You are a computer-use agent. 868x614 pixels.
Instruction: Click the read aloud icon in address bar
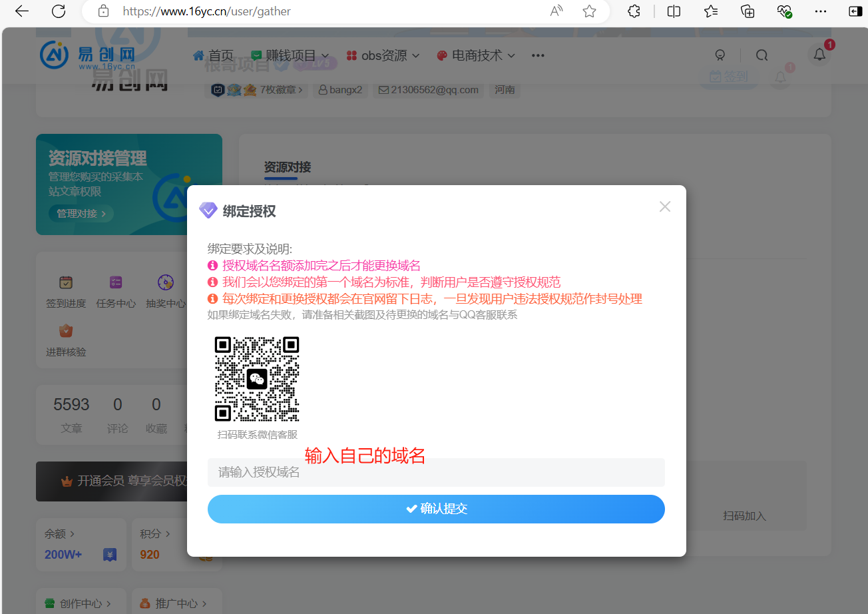point(556,11)
